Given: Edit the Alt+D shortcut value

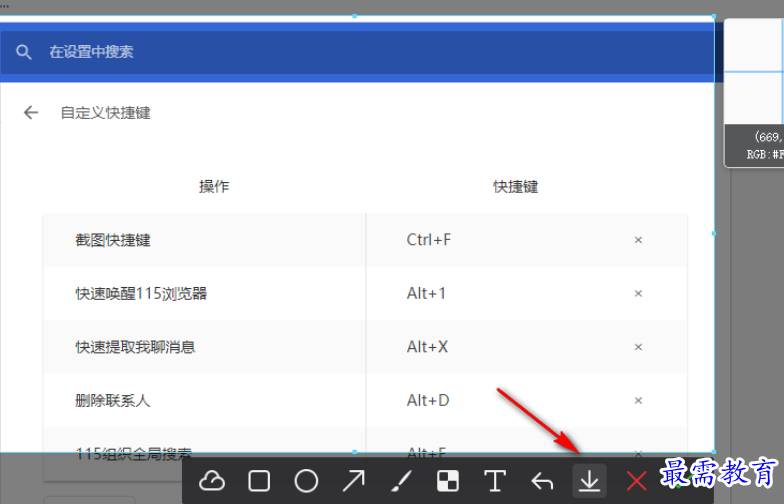Looking at the screenshot, I should point(428,400).
